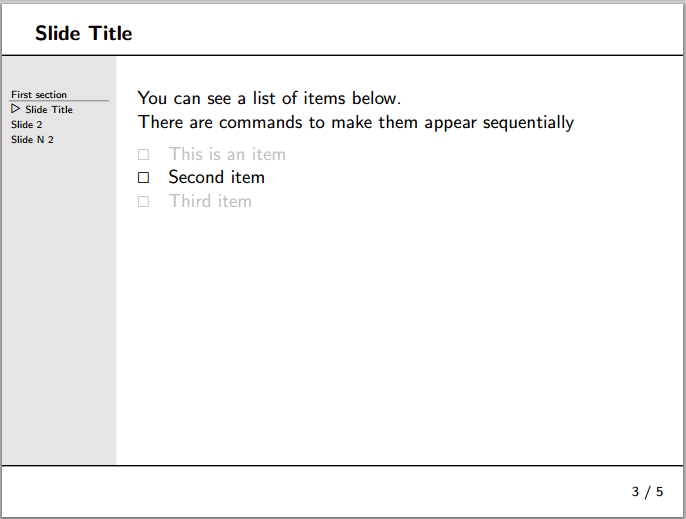Jump to Slide 2 in the sidebar

click(27, 125)
